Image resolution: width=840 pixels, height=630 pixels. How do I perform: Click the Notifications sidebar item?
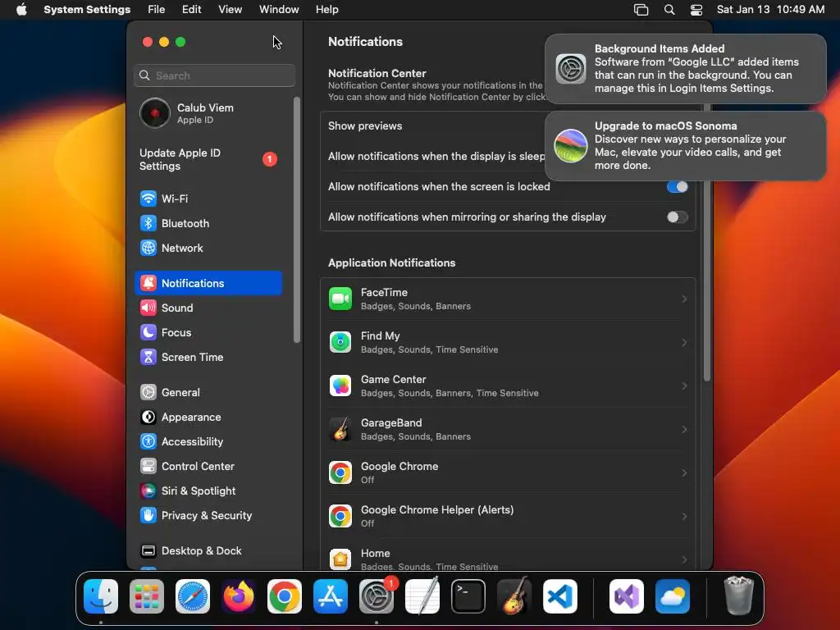(x=208, y=283)
